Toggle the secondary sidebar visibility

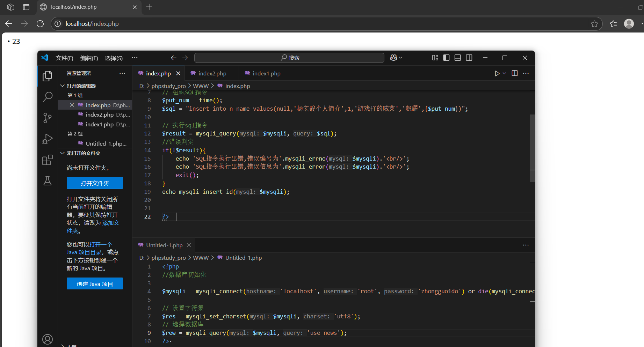(x=469, y=58)
